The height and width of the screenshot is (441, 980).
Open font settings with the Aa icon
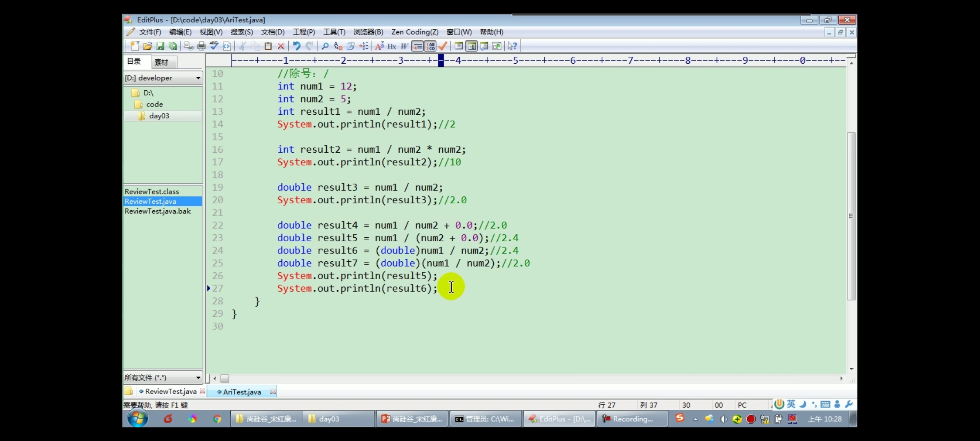tap(379, 46)
